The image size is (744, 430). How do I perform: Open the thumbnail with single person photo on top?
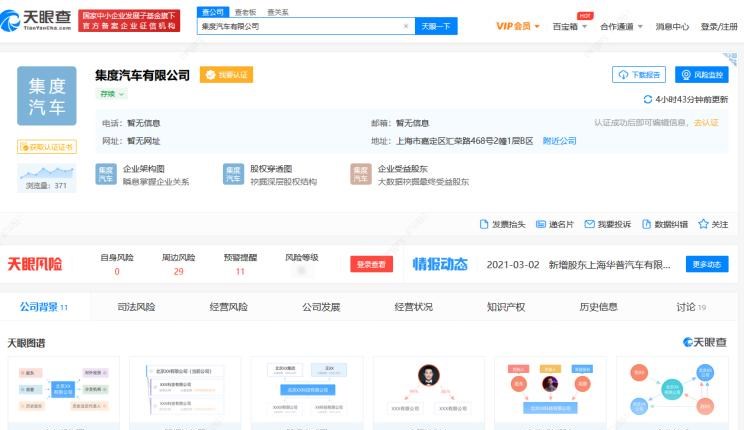pyautogui.click(x=429, y=390)
